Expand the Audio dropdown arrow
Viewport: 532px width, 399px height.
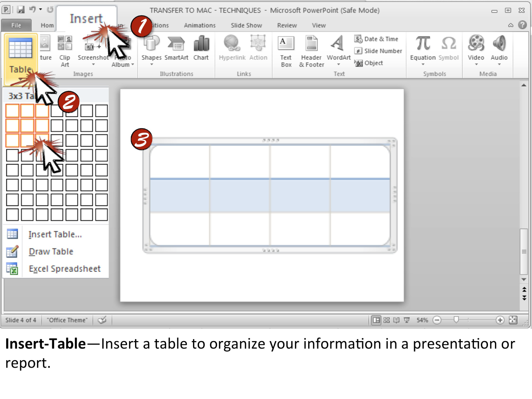point(499,64)
